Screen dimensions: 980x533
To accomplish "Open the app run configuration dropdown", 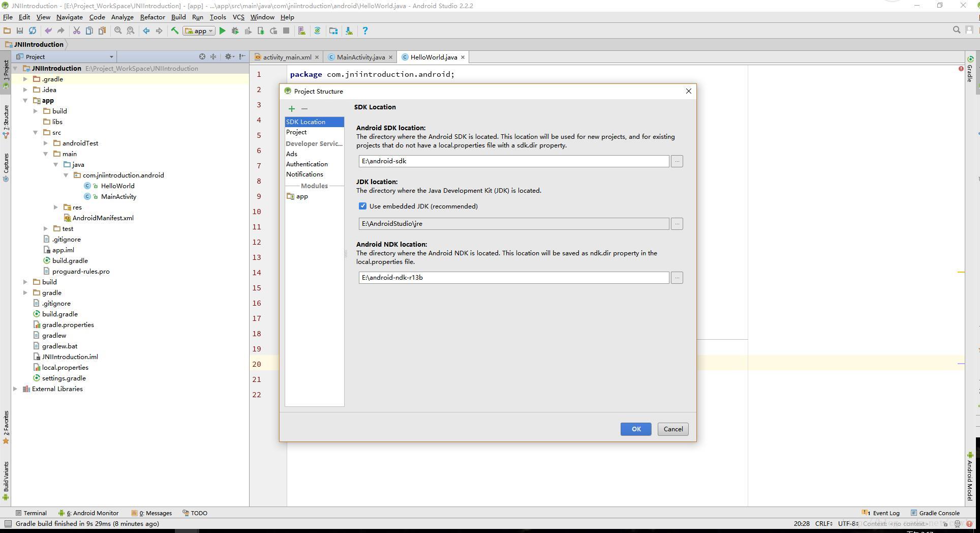I will pos(199,31).
